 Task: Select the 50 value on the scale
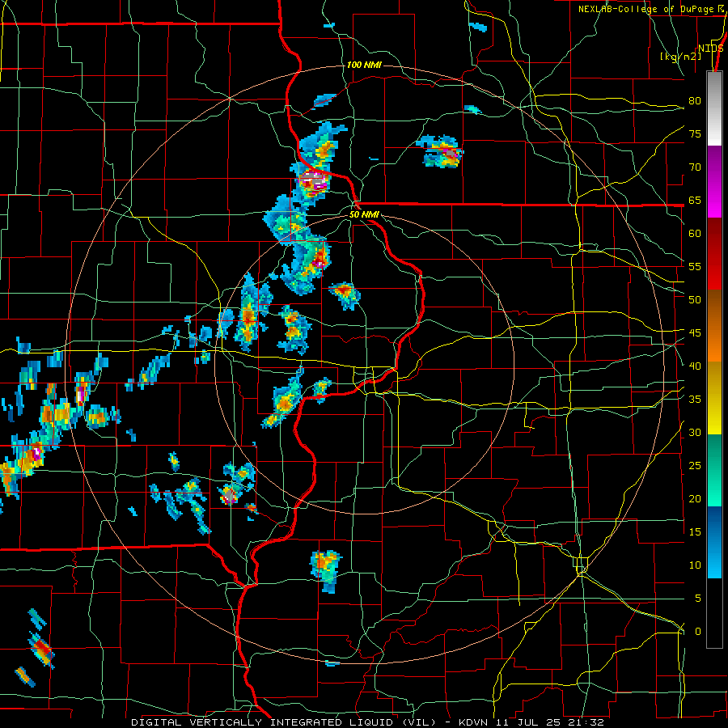click(x=695, y=299)
